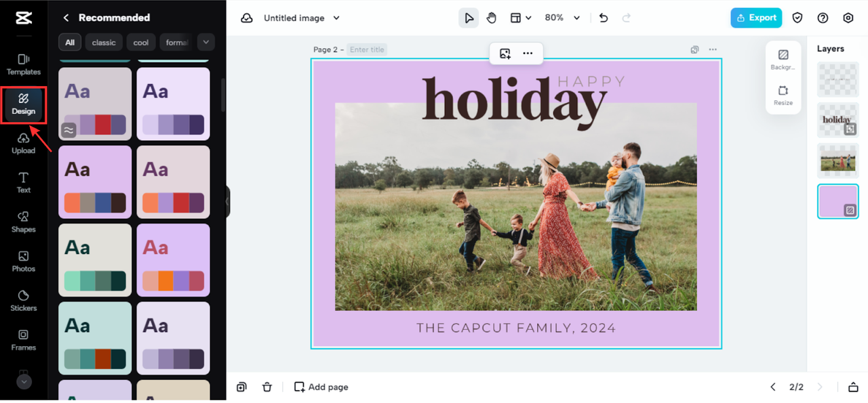Select the All filter chip
Image resolution: width=868 pixels, height=403 pixels.
(x=70, y=42)
